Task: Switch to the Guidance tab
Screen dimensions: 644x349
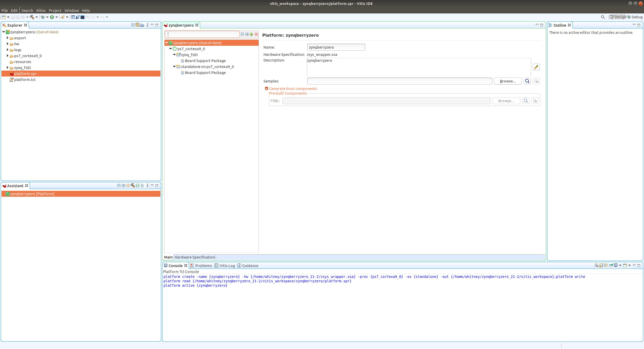Action: point(248,265)
